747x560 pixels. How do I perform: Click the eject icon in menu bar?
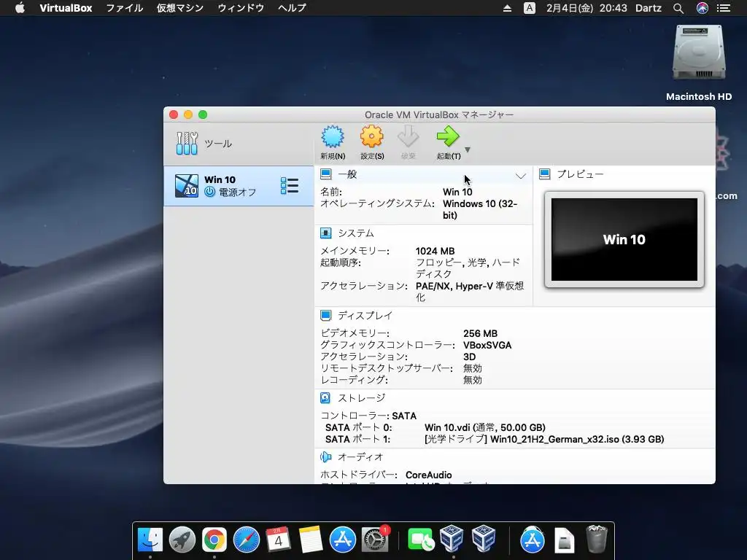pyautogui.click(x=508, y=8)
